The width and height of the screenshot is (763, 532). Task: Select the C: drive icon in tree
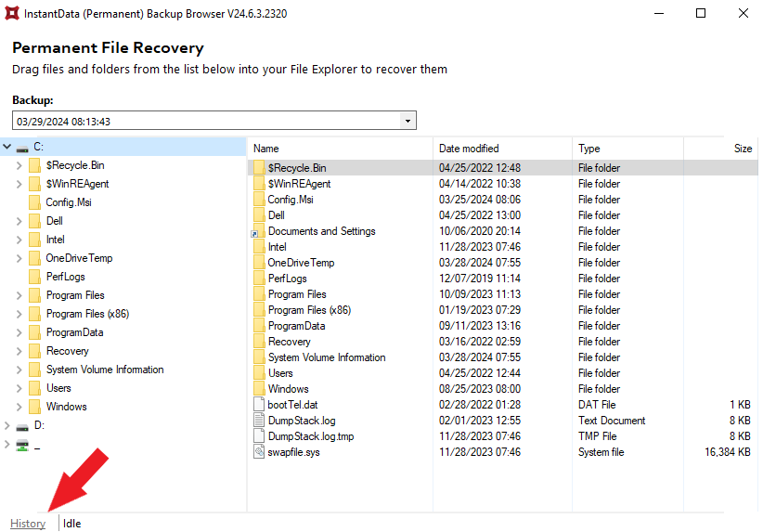coord(22,148)
